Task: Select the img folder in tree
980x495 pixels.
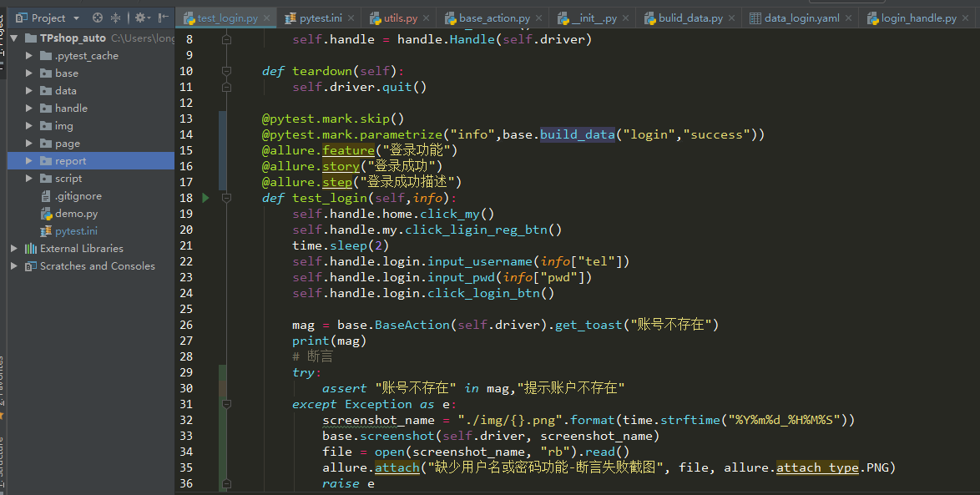Action: point(63,125)
